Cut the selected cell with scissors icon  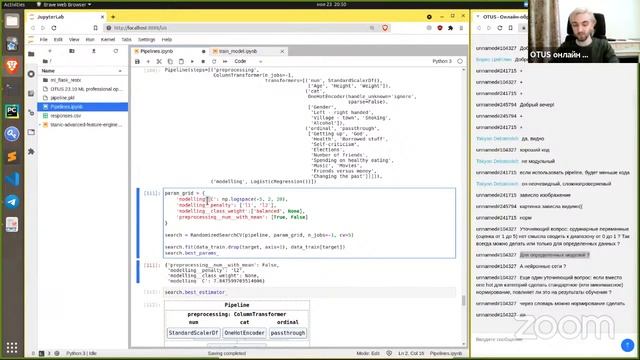pos(159,62)
